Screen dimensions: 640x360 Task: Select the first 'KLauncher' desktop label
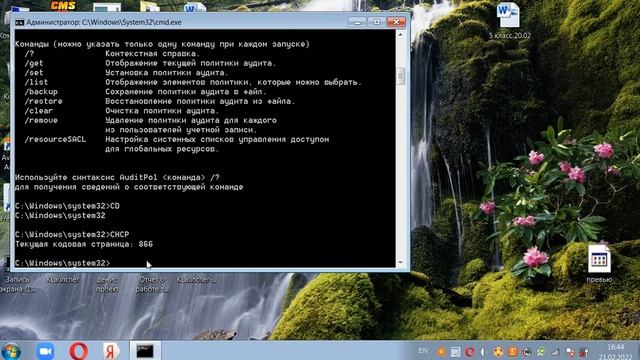(x=63, y=280)
